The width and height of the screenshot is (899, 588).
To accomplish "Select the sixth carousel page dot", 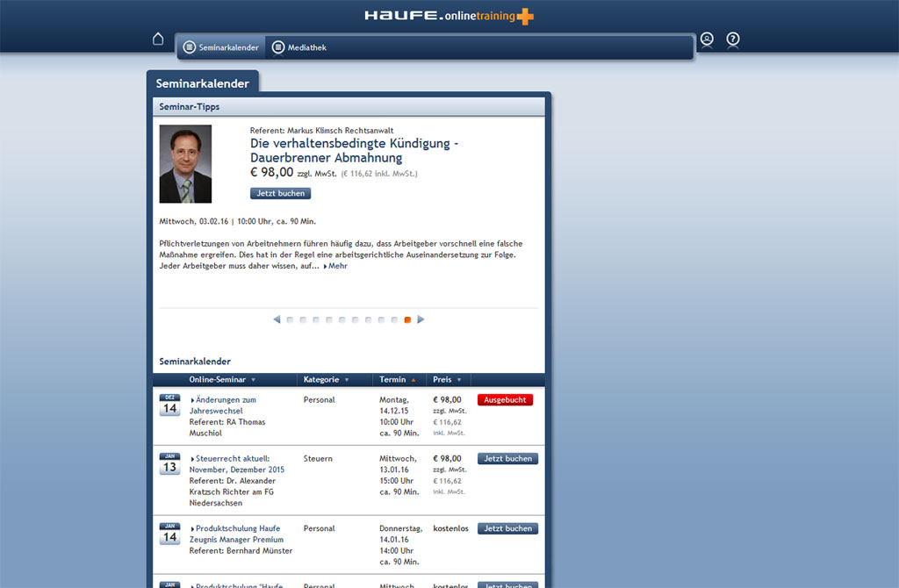I will point(355,319).
